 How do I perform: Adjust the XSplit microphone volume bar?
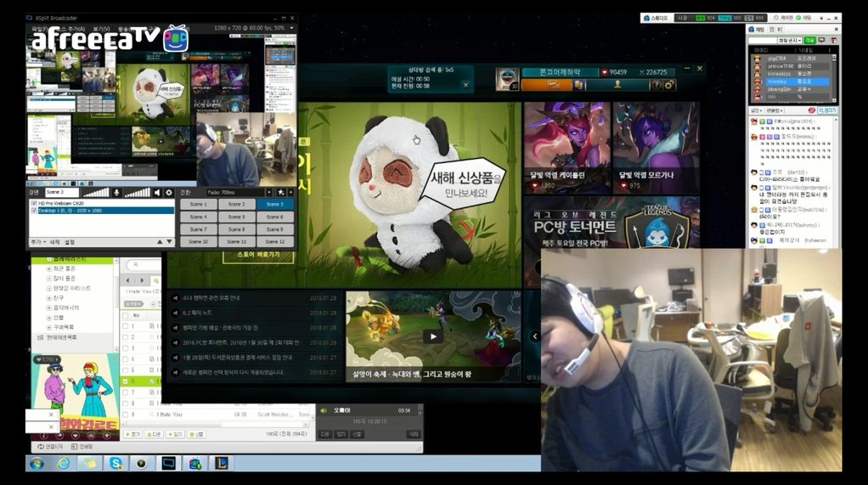click(x=96, y=192)
